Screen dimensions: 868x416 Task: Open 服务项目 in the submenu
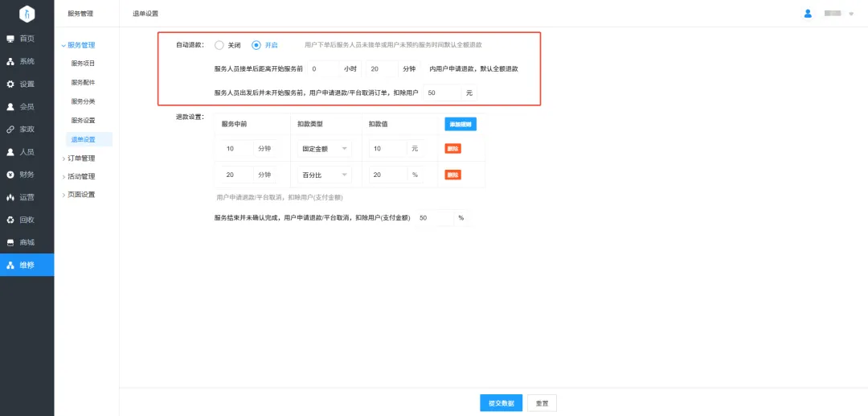tap(84, 63)
